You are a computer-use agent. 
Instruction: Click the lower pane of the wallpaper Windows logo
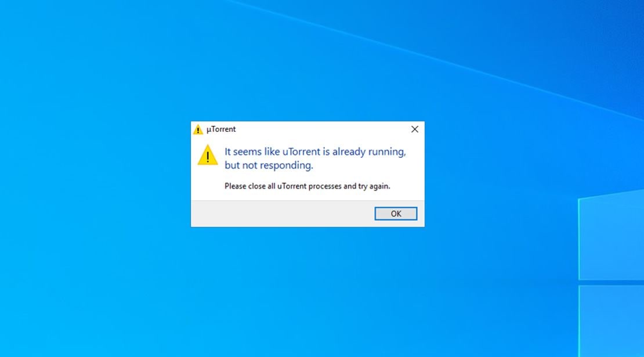pyautogui.click(x=611, y=321)
